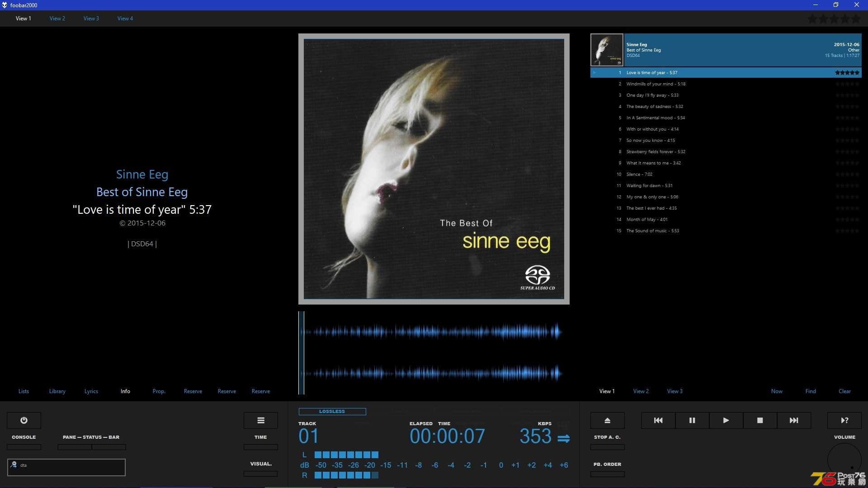The height and width of the screenshot is (488, 868).
Task: Open the Prop. tab
Action: click(x=159, y=391)
